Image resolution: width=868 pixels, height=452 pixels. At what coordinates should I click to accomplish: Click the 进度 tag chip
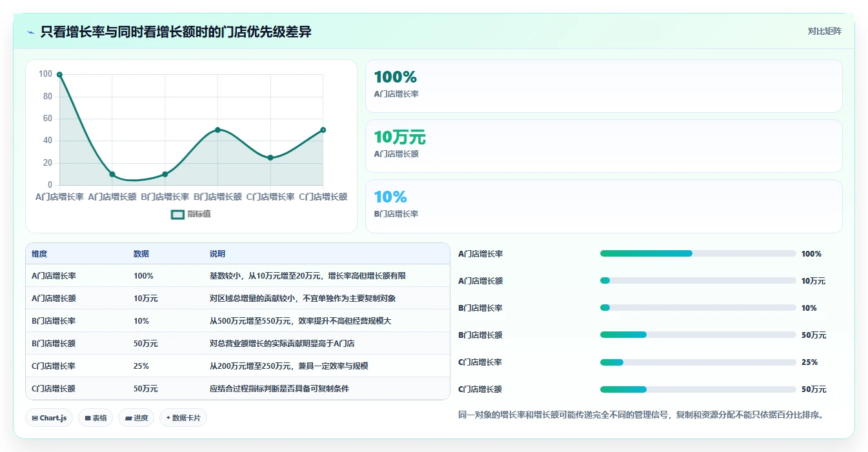[x=136, y=418]
